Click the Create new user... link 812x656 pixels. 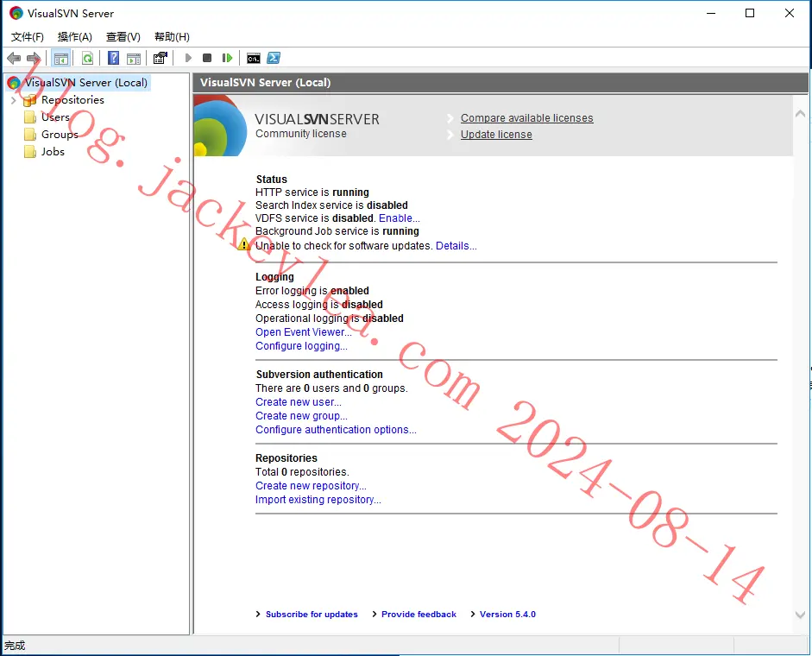299,402
